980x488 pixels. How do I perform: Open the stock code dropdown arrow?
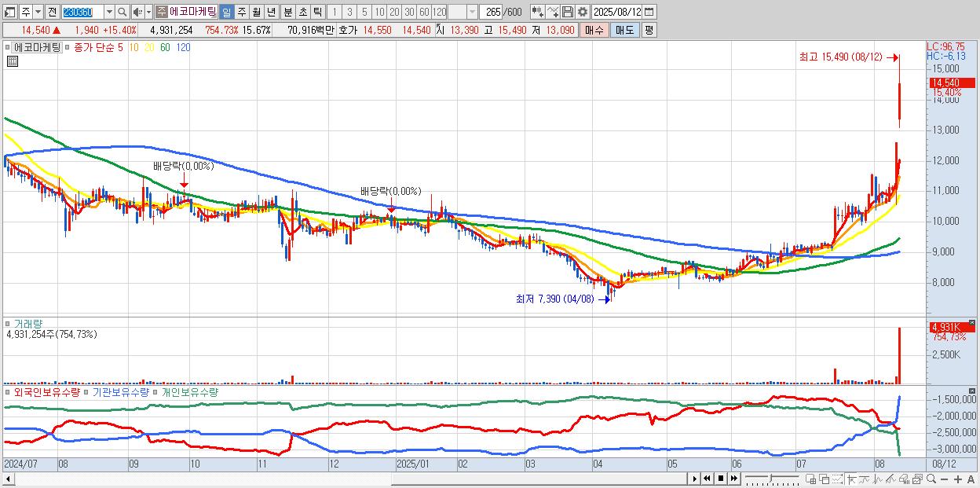tap(109, 12)
